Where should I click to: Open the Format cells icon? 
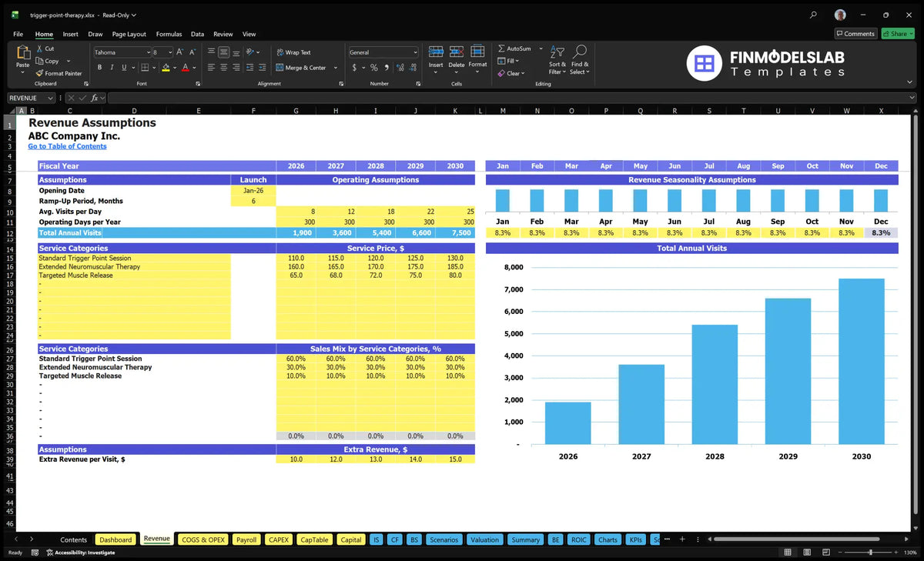pyautogui.click(x=478, y=52)
